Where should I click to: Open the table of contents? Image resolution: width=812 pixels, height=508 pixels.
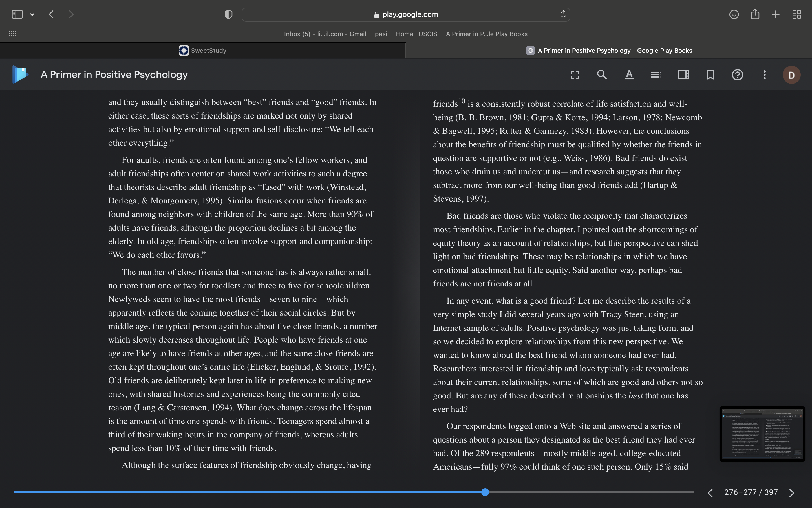tap(656, 75)
